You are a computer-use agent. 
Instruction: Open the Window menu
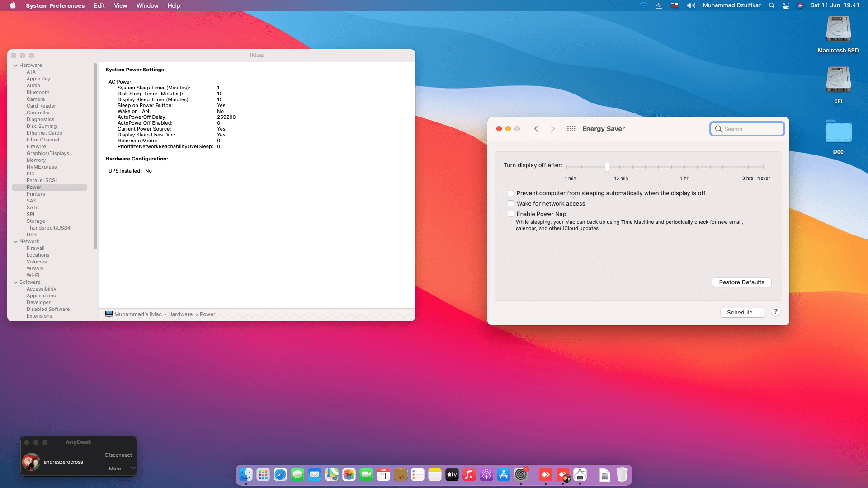(147, 5)
